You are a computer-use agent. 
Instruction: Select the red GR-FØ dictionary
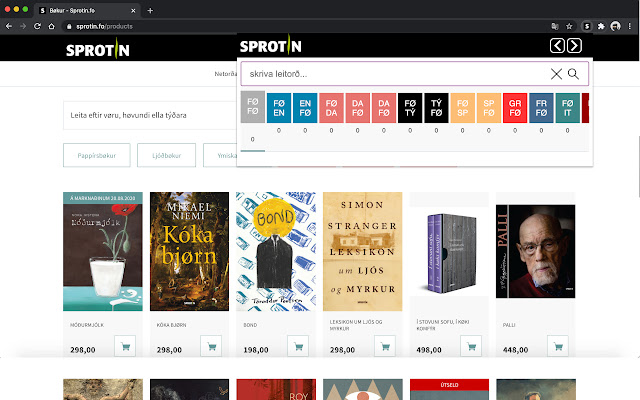pyautogui.click(x=515, y=108)
